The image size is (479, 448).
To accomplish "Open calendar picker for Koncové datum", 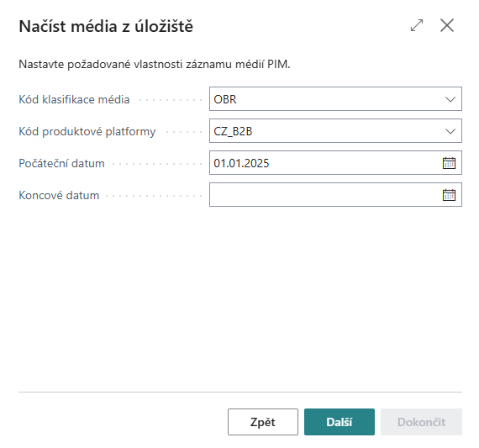I will [x=449, y=195].
